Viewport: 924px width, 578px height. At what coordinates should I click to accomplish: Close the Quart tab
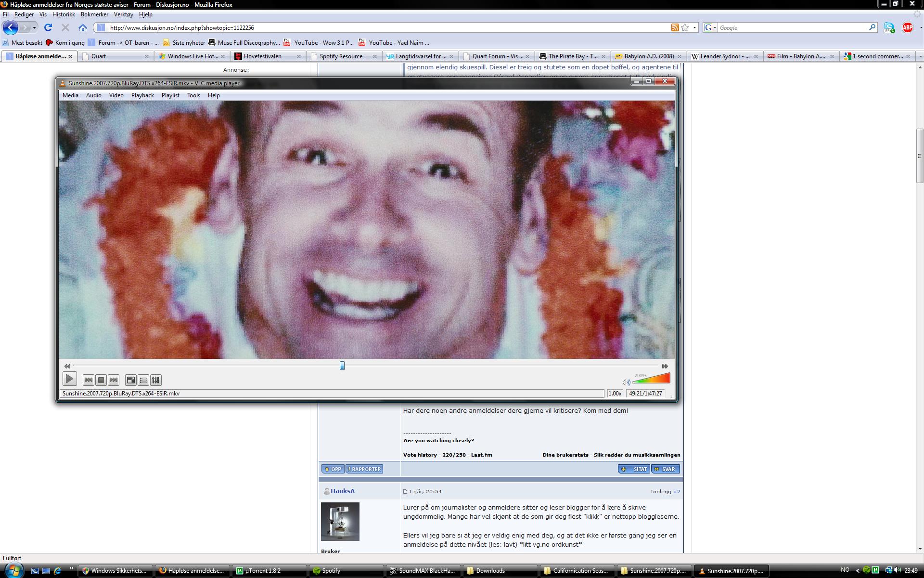coord(147,56)
